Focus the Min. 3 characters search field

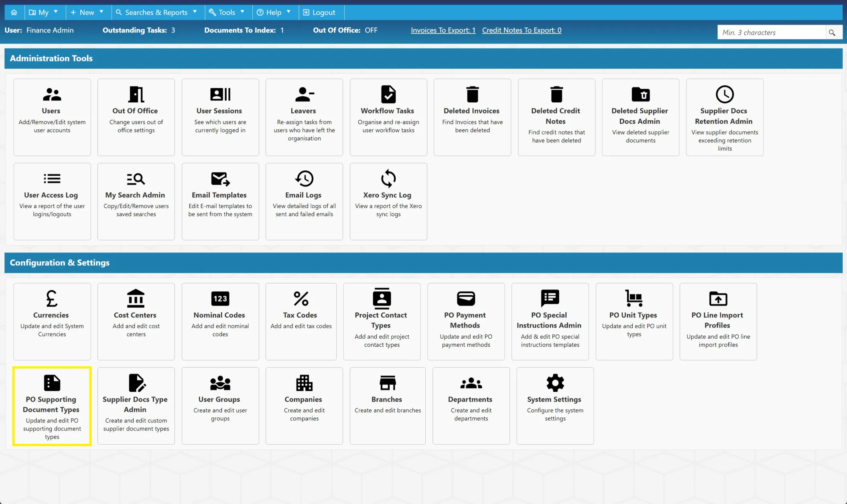tap(772, 33)
